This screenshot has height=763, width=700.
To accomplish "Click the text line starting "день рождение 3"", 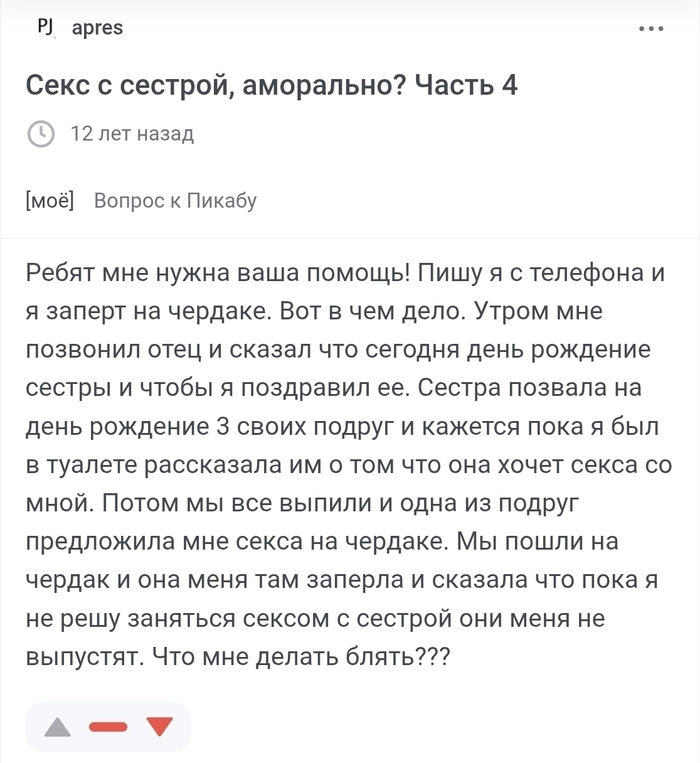I will [342, 427].
